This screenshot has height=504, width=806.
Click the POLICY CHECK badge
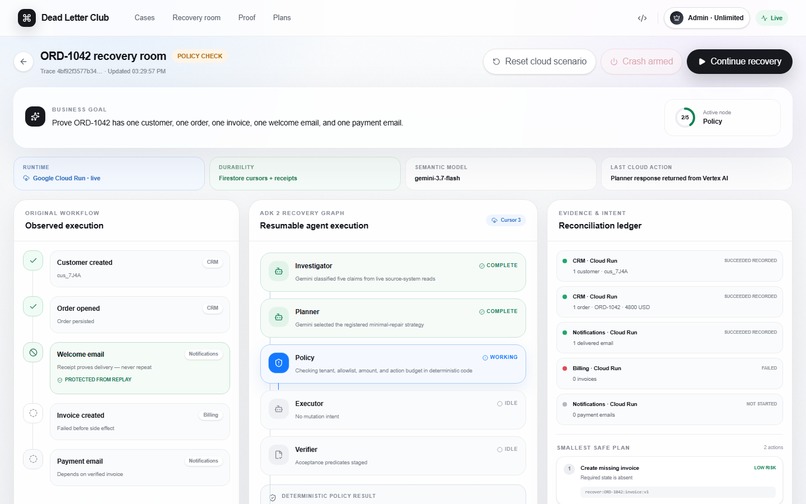coord(200,56)
